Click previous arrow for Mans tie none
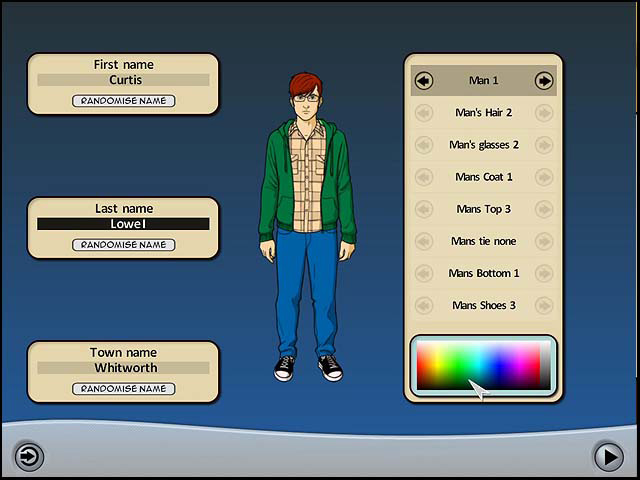Viewport: 640px width, 480px height. click(424, 241)
